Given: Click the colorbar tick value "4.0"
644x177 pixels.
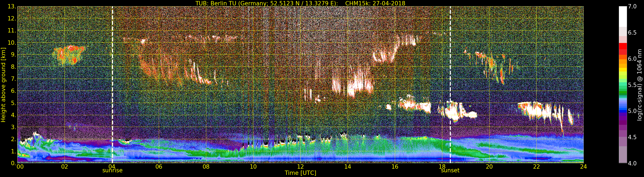Looking at the screenshot, I should point(632,163).
